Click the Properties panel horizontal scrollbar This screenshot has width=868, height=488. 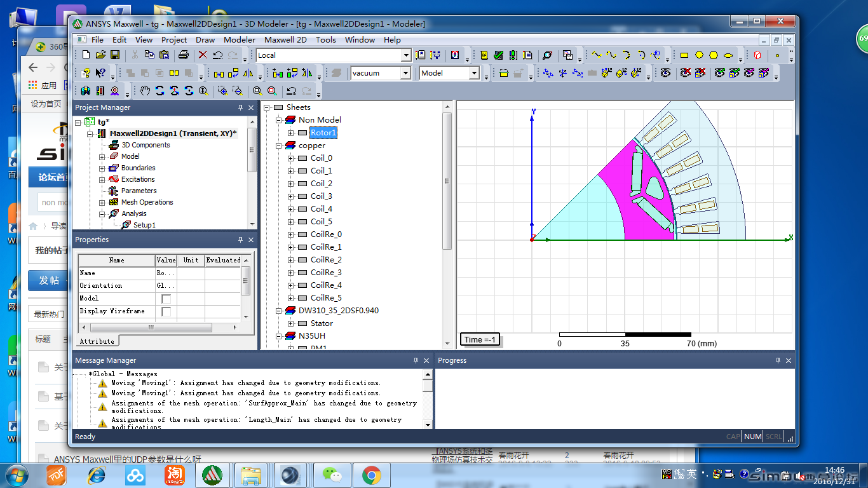coord(151,328)
